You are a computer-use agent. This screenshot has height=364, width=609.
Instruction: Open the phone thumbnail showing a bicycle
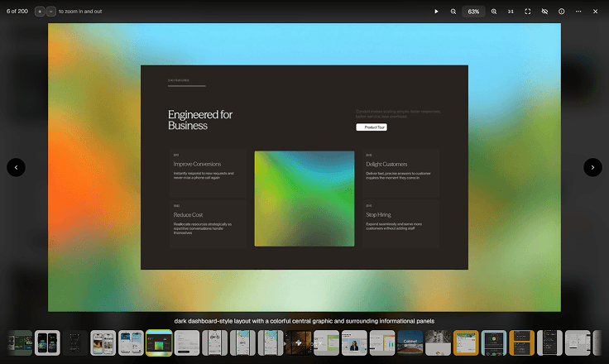pos(215,343)
